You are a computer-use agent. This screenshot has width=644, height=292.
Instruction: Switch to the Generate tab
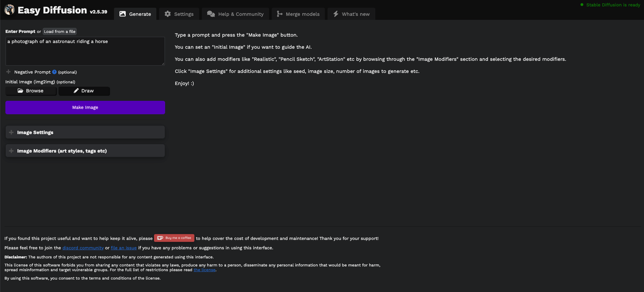135,14
